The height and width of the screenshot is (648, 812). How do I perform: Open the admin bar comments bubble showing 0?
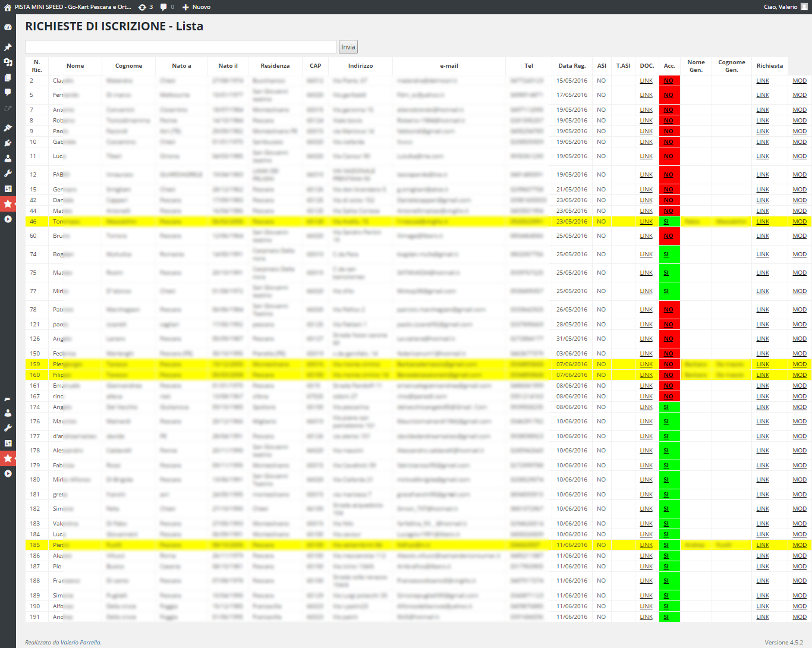pyautogui.click(x=168, y=7)
